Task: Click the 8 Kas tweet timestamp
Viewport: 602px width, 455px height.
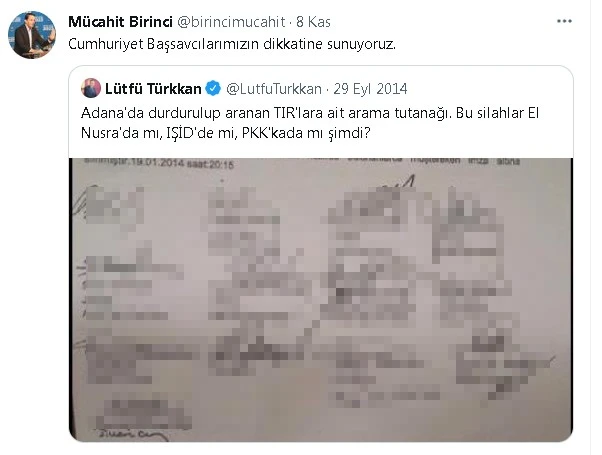Action: tap(313, 22)
